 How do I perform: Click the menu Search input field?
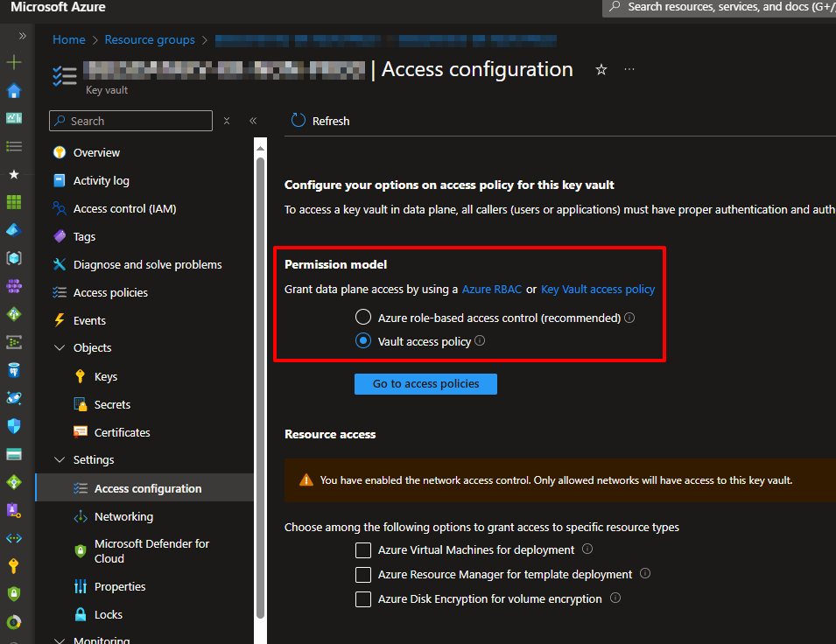click(130, 121)
